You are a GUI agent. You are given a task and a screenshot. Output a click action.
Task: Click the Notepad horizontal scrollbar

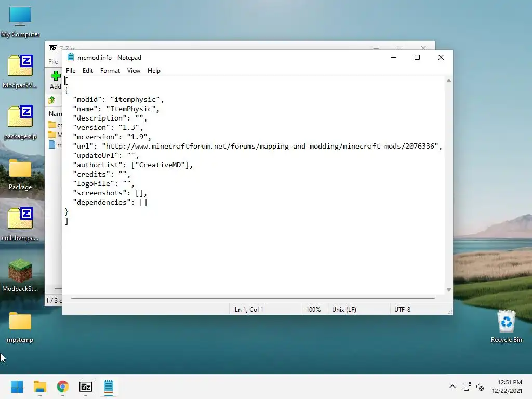point(253,299)
